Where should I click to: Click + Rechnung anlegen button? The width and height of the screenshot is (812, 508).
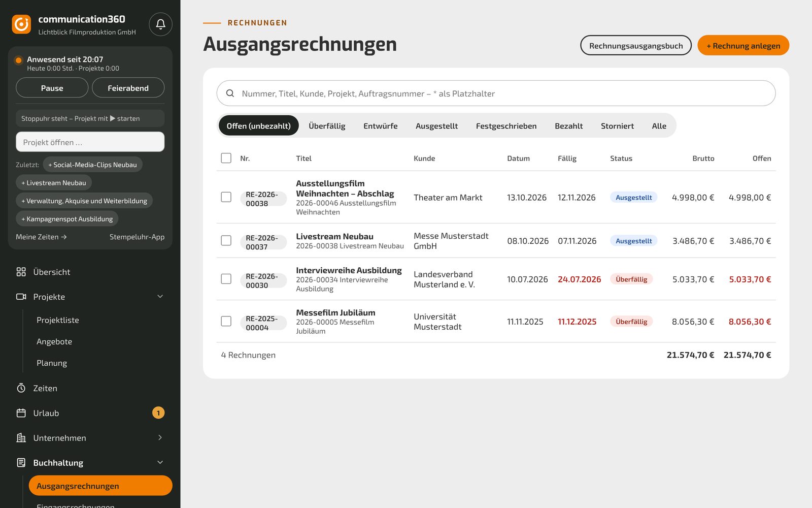[x=743, y=45]
